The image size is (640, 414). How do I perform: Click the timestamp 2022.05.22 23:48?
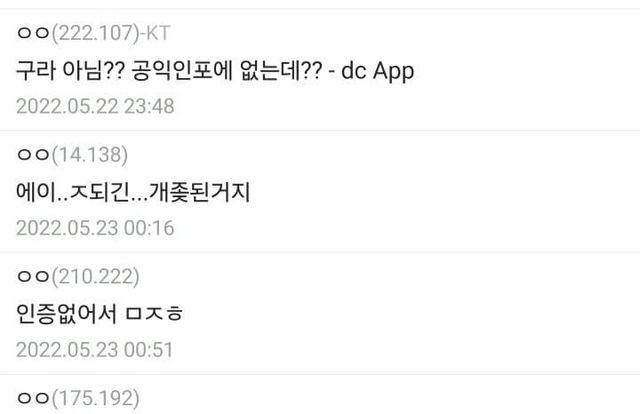coord(95,106)
